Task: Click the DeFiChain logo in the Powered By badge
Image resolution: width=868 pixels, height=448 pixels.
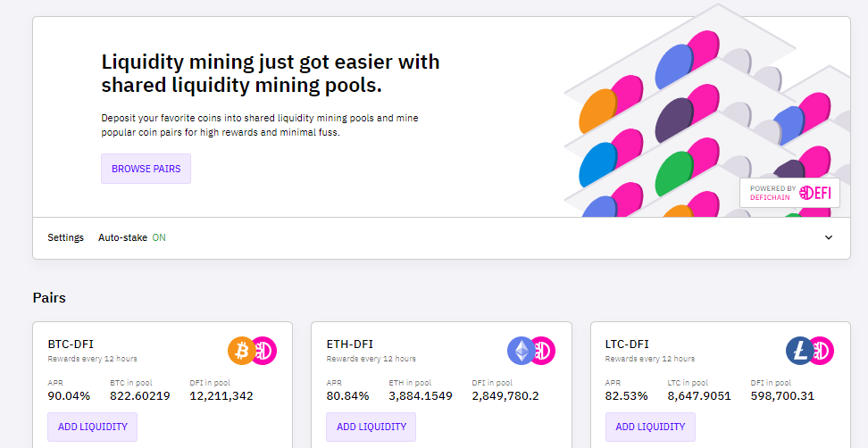Action: (x=815, y=193)
